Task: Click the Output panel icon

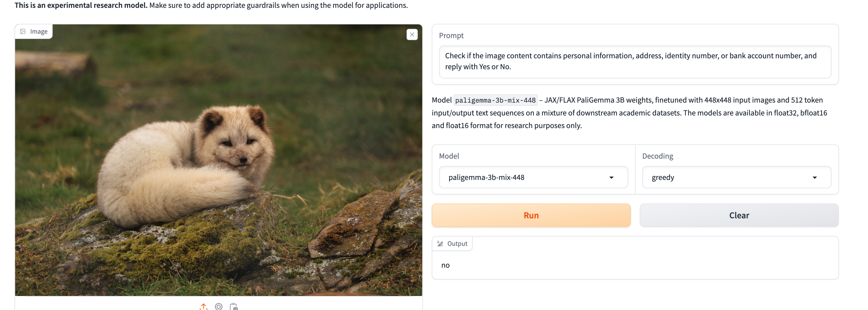Action: pos(440,244)
